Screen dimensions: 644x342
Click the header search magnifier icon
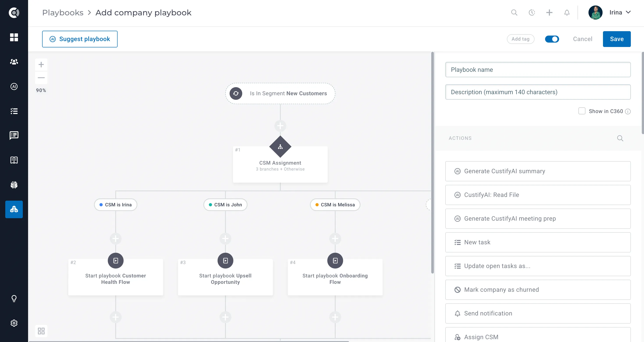pyautogui.click(x=514, y=13)
